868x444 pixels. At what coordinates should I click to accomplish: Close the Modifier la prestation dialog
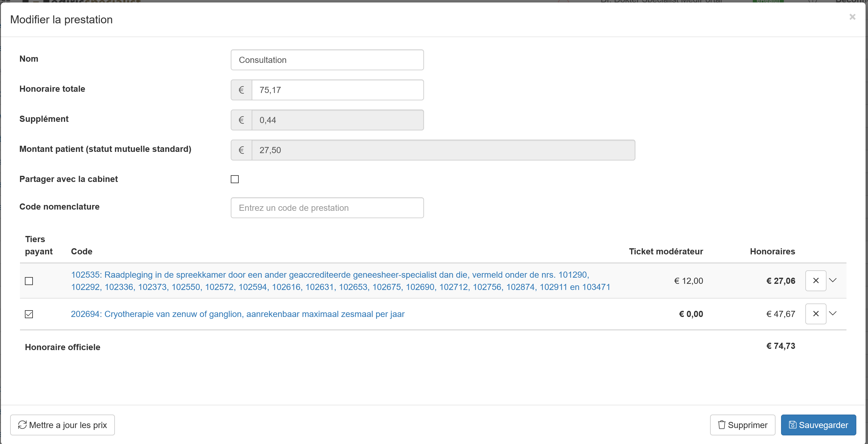[x=852, y=17]
